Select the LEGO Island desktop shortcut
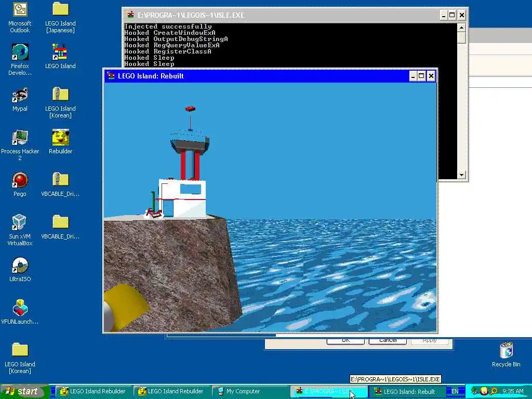Image resolution: width=532 pixels, height=399 pixels. (x=60, y=56)
